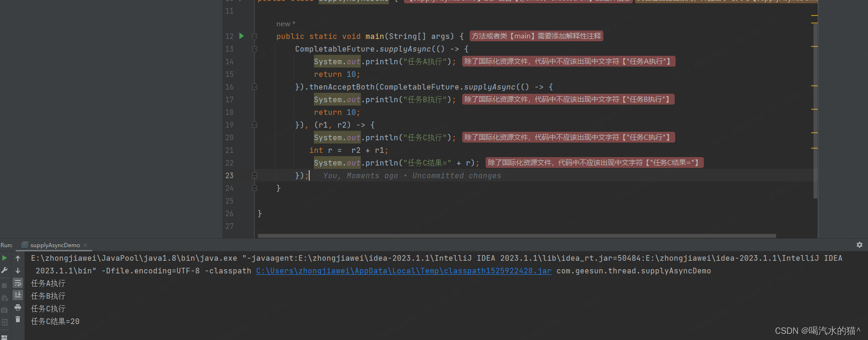
Task: Click the 任务C结果= inspection warning on line 22
Action: tap(594, 163)
